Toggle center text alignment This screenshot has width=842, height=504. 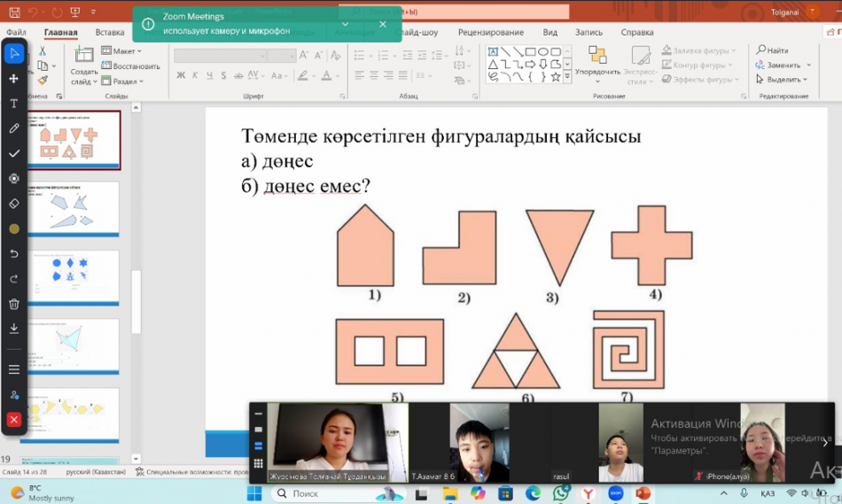click(x=374, y=75)
